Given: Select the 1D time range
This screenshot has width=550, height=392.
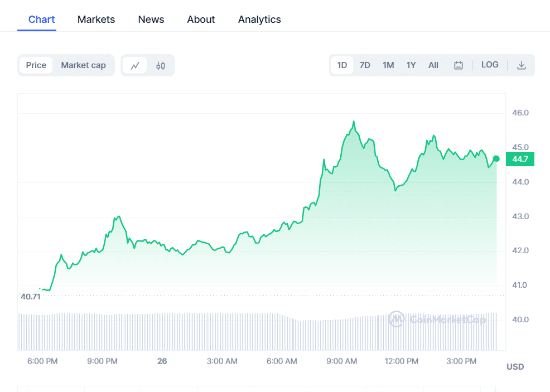Looking at the screenshot, I should [x=342, y=65].
